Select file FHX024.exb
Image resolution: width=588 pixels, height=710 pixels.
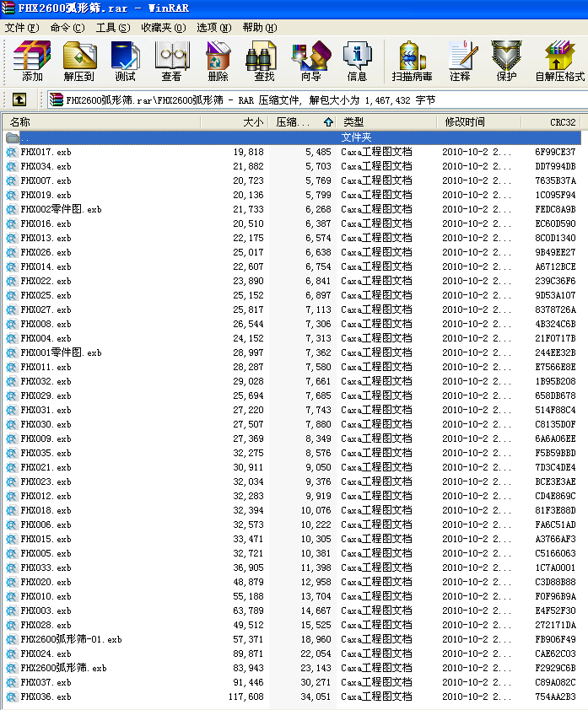coord(46,654)
